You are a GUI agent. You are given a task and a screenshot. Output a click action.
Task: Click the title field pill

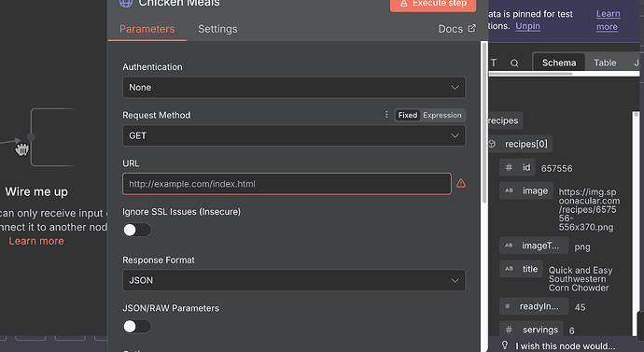521,269
